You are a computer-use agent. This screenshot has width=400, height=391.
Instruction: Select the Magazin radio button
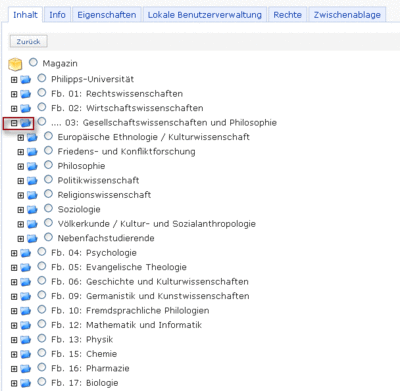click(x=33, y=62)
